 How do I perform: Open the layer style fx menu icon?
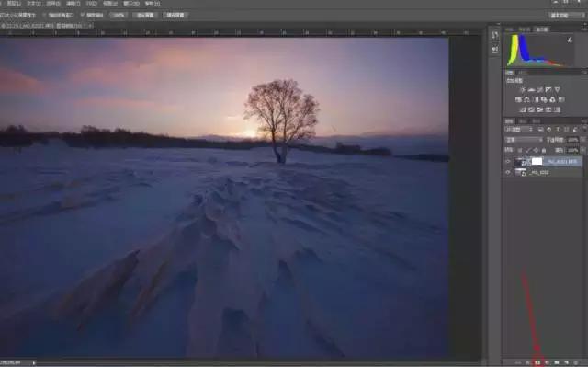528,362
